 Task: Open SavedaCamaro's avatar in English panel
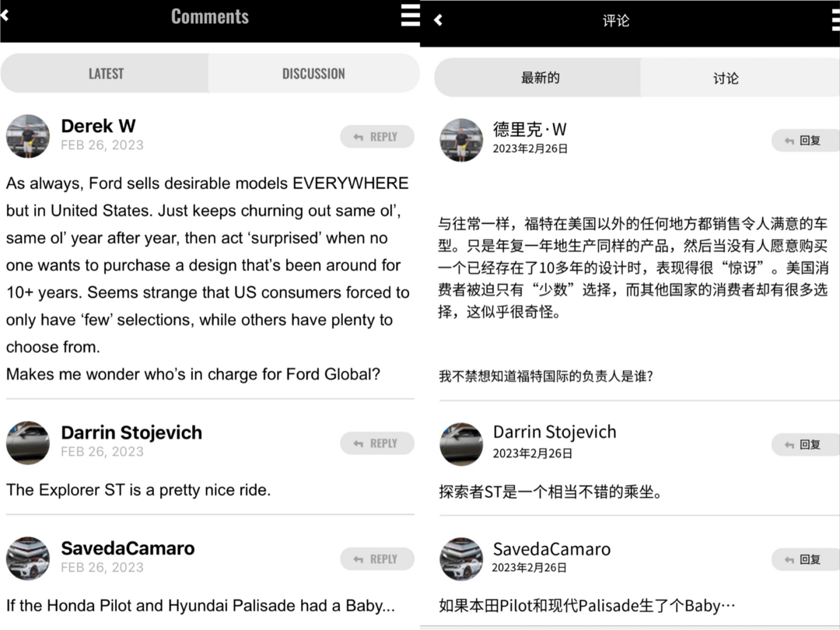click(x=28, y=558)
